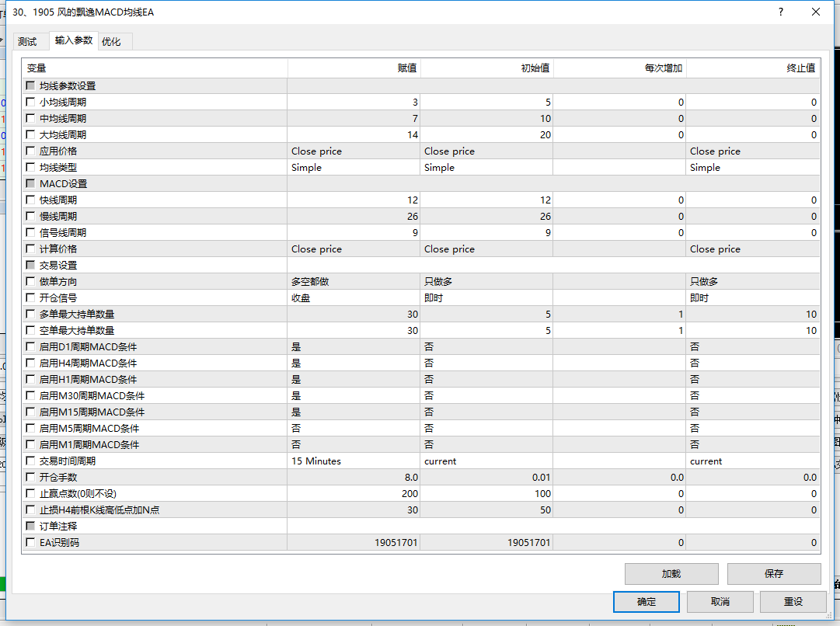
Task: Select the 订单注释 row
Action: pyautogui.click(x=420, y=527)
